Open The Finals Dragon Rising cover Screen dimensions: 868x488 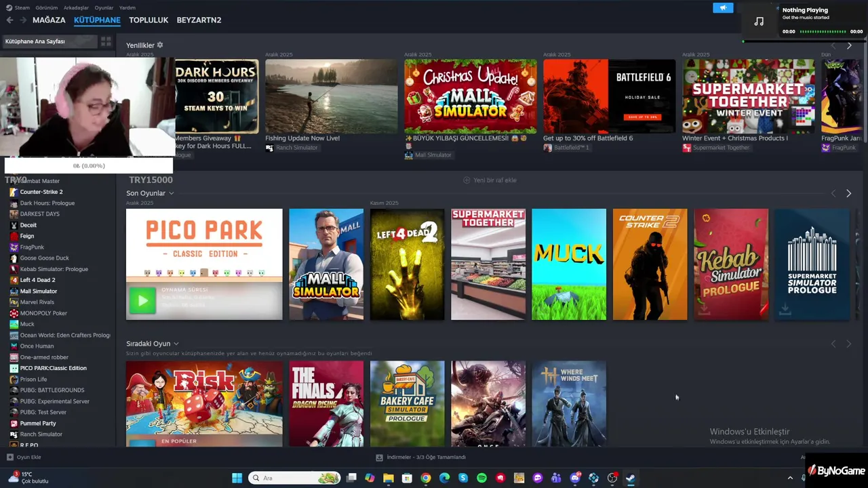coord(326,404)
